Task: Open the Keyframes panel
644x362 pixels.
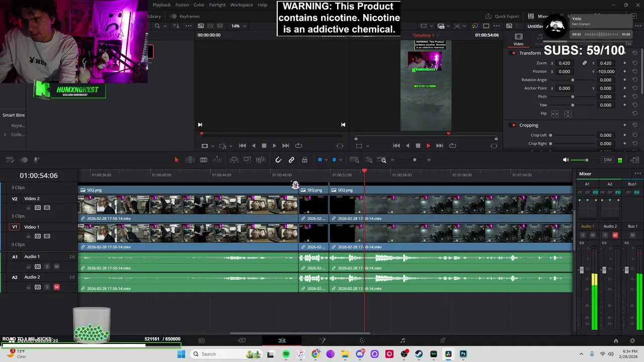Action: [x=185, y=16]
